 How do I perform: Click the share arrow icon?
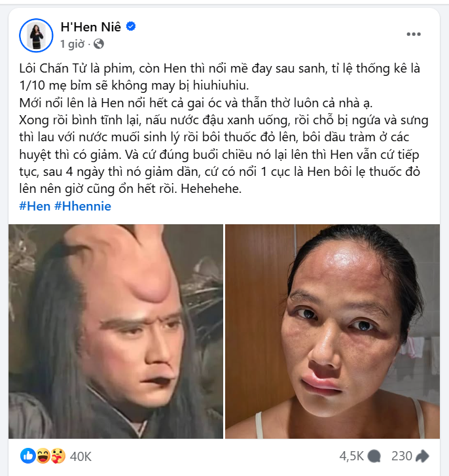click(422, 456)
